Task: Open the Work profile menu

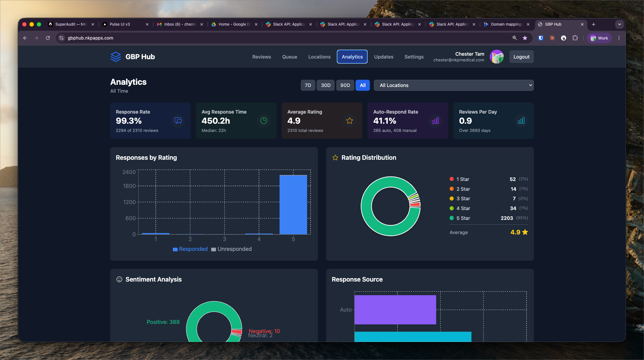Action: tap(599, 38)
